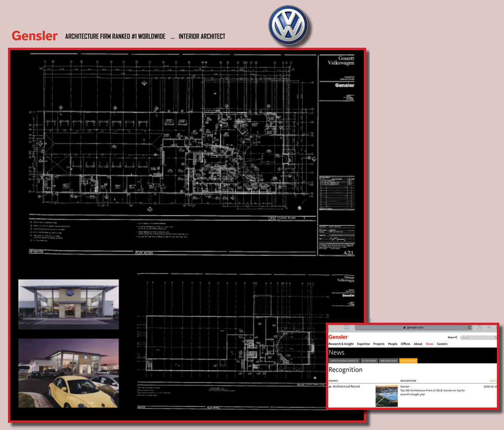The image size is (504, 430).
Task: Click the 'News' banner heading
Action: [336, 352]
